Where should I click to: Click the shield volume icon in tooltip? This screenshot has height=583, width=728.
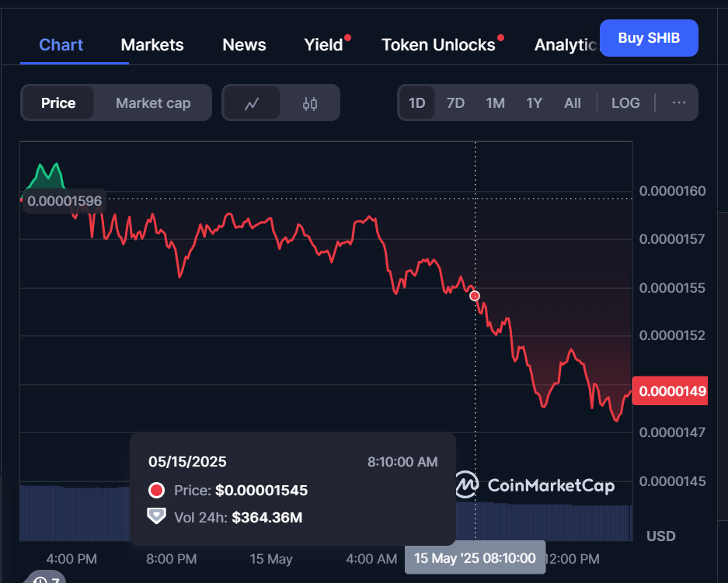coord(156,515)
